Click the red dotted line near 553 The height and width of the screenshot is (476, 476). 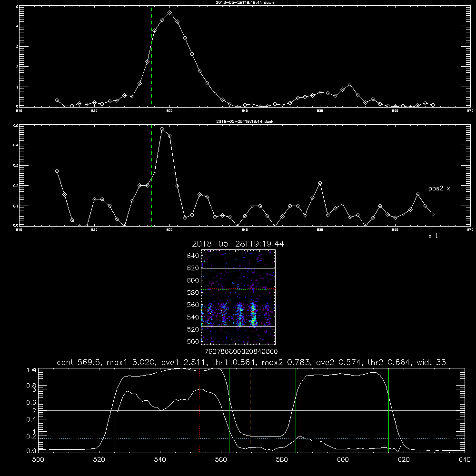199,410
